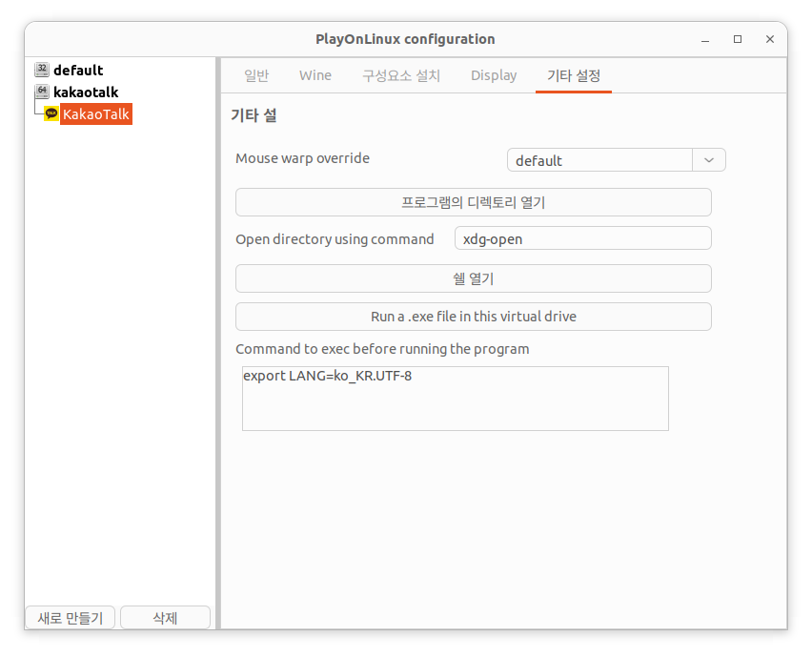This screenshot has width=812, height=657.
Task: Click the pre-run command text box
Action: pos(456,399)
